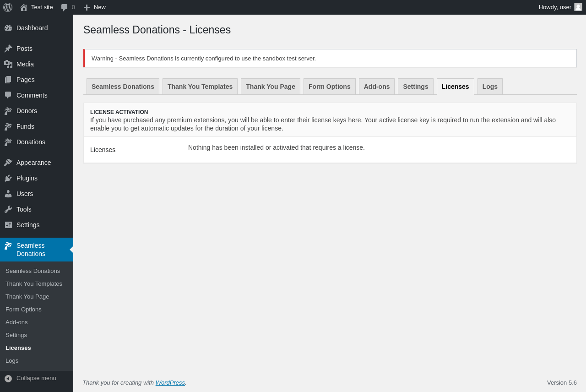Click the LICENSE ACTIVATION heading
Viewport: 586px width, 392px height.
(x=119, y=112)
